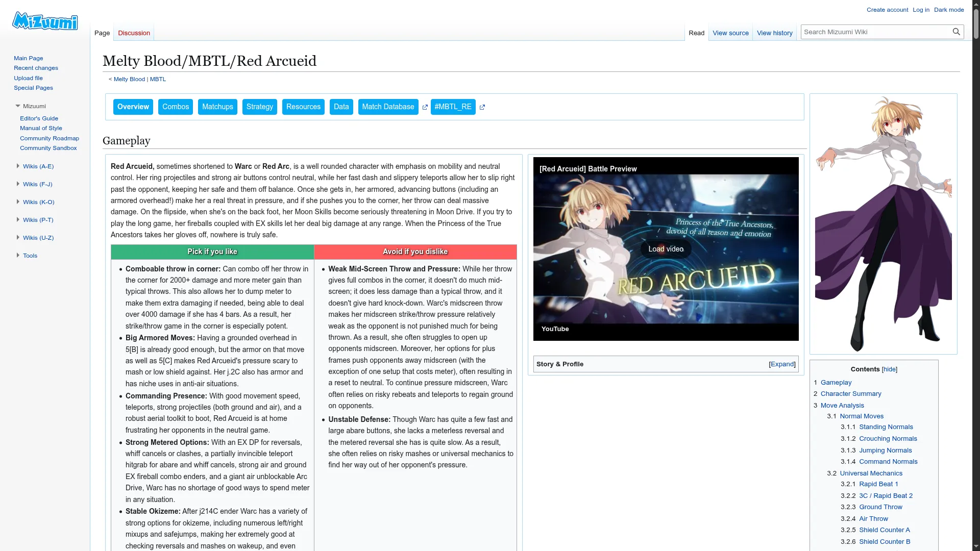This screenshot has width=980, height=551.
Task: Go to Matchups page button
Action: (217, 107)
